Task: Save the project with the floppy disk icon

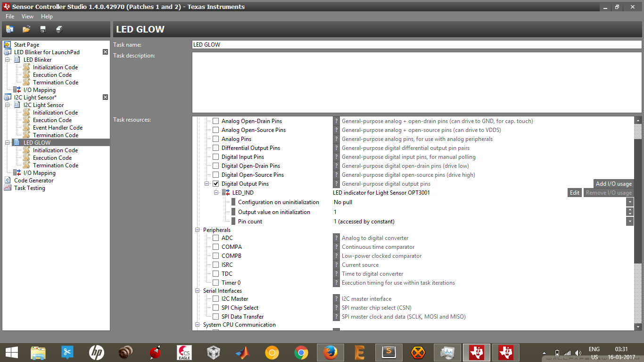Action: point(42,29)
